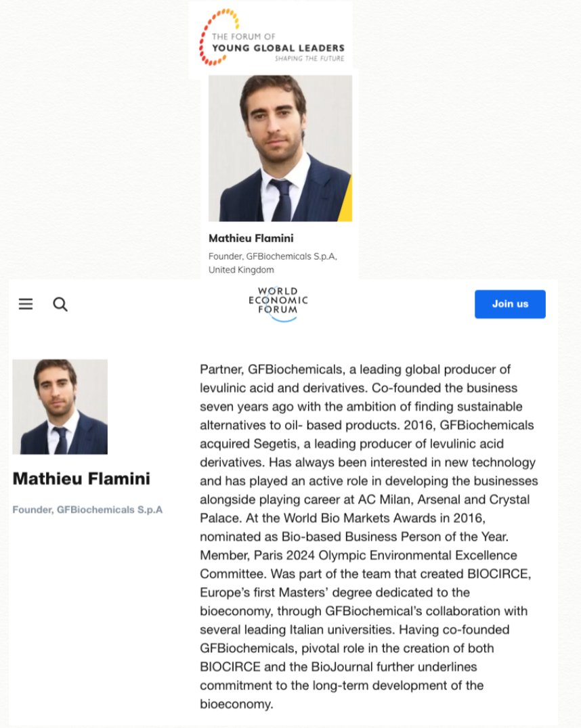Open the blue-gray Founder, GFBiochemicals S.p.A link
The height and width of the screenshot is (728, 581).
[87, 509]
